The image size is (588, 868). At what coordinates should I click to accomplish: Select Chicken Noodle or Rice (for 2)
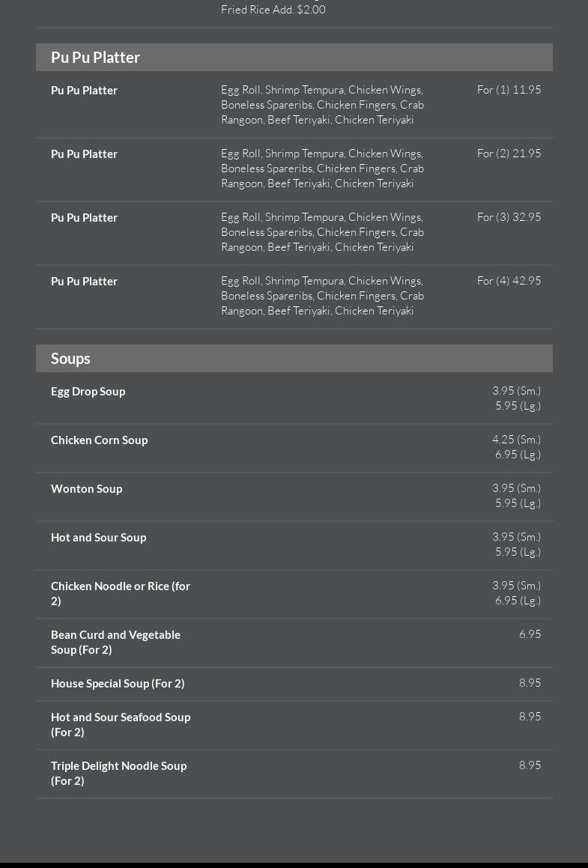tap(121, 593)
